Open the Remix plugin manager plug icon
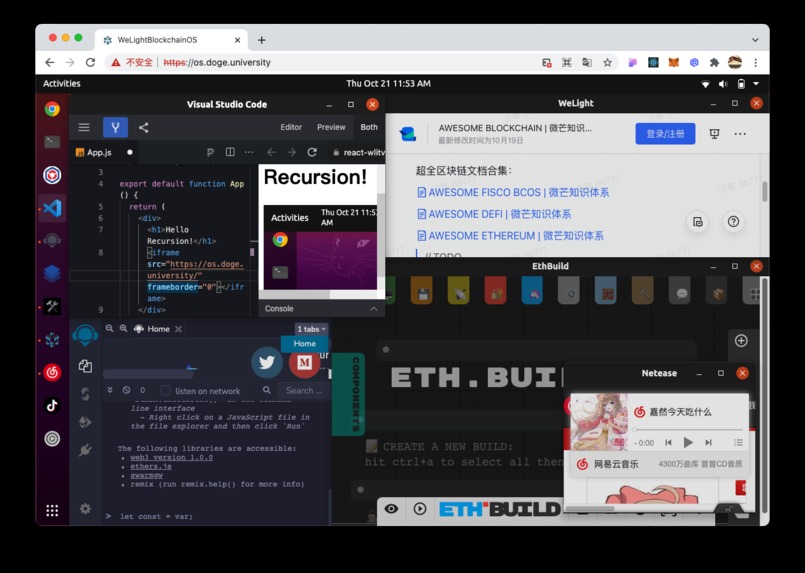Viewport: 805px width, 573px height. coord(85,450)
